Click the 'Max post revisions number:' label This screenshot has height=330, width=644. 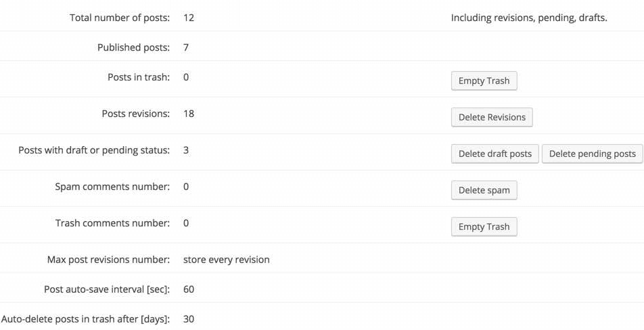point(108,260)
